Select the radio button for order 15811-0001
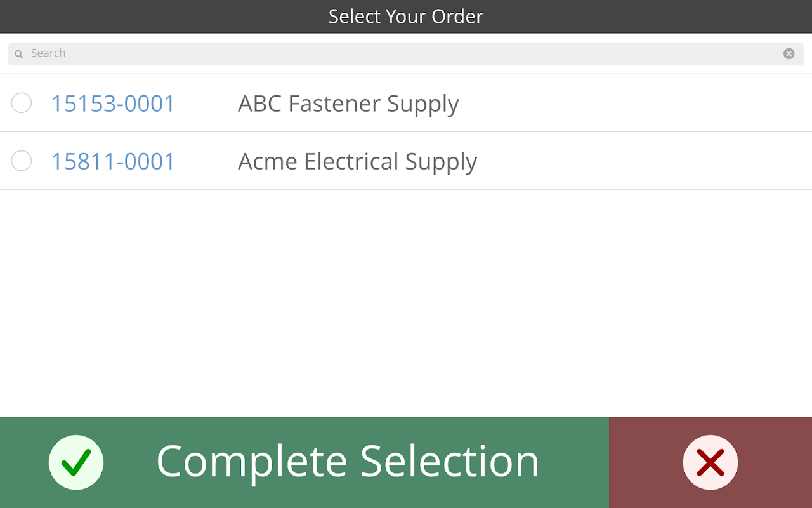This screenshot has height=508, width=812. coord(22,161)
